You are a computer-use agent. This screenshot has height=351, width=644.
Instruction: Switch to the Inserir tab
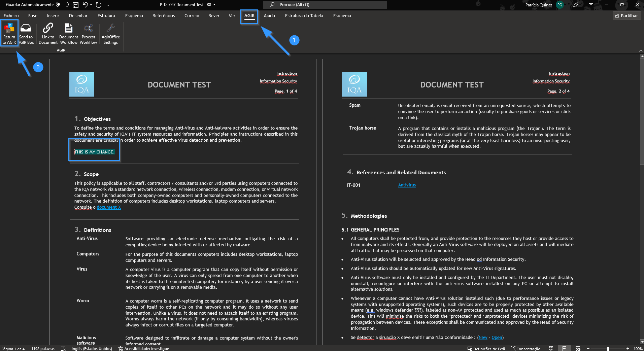click(x=53, y=15)
